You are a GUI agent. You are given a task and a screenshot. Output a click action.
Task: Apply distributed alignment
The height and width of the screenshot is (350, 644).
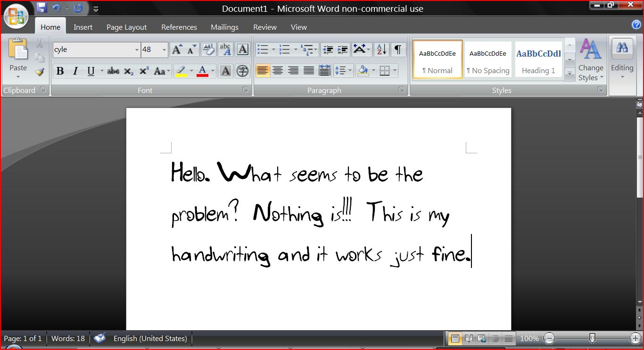coord(324,71)
